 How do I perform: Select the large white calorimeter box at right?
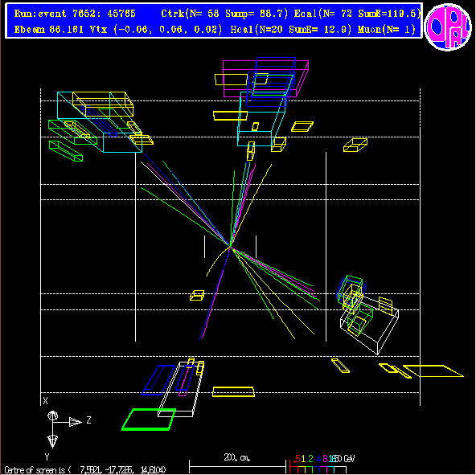tap(369, 326)
